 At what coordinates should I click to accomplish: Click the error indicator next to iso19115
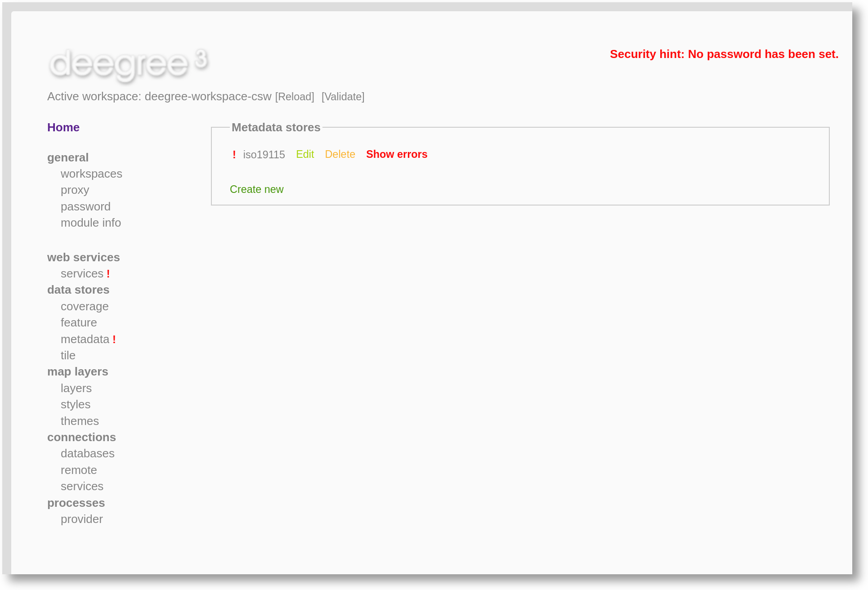point(234,154)
